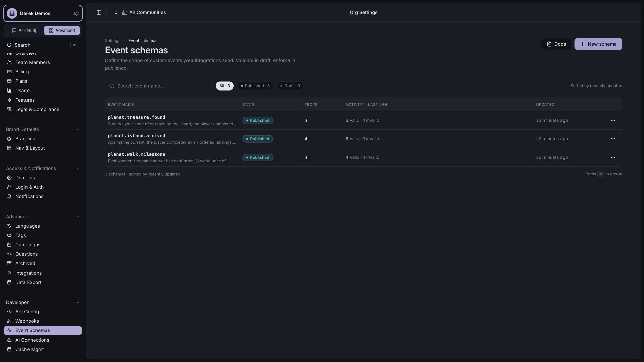Image resolution: width=644 pixels, height=362 pixels.
Task: Create a New schema
Action: point(598,44)
